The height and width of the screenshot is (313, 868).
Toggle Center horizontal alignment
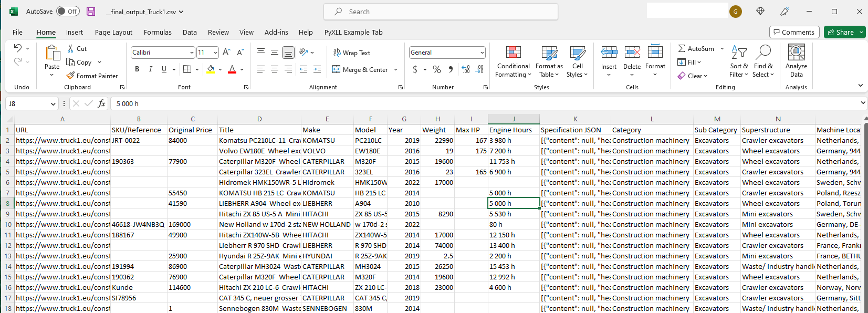tap(275, 69)
